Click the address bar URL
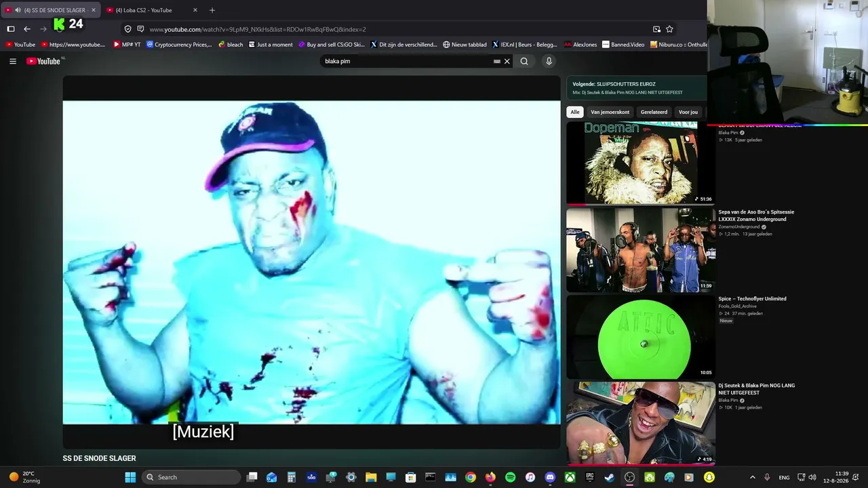The image size is (868, 488). (258, 29)
